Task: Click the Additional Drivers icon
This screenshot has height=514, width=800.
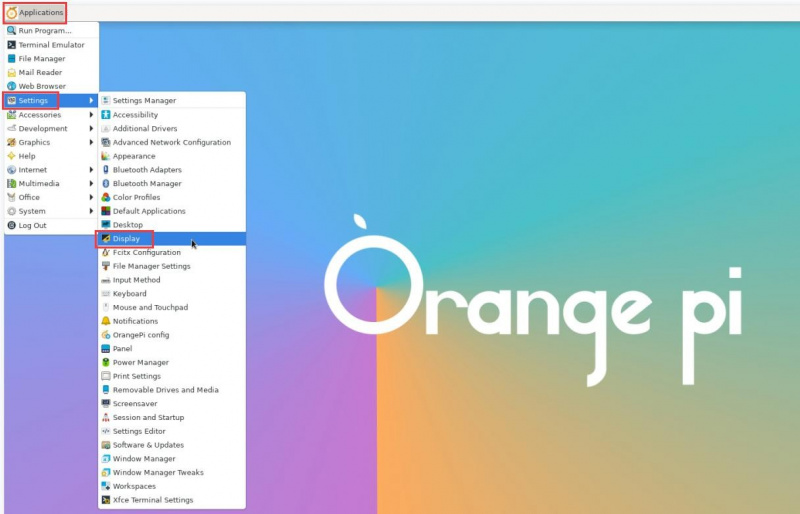Action: tap(106, 129)
